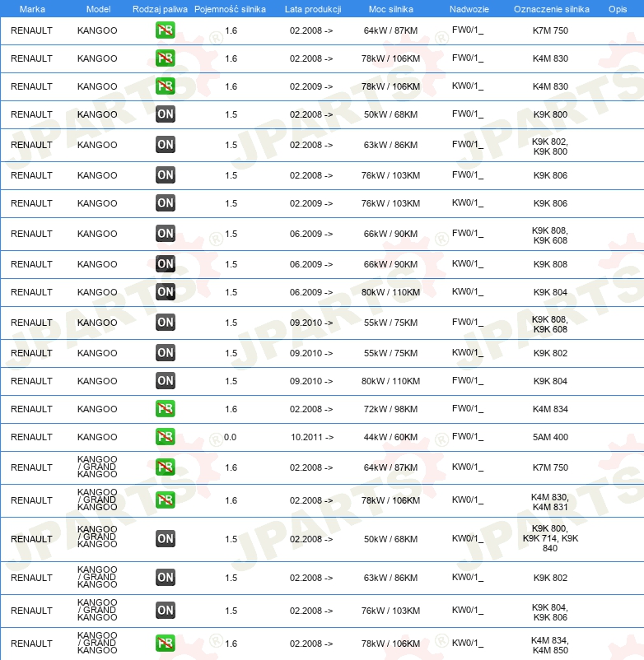Image resolution: width=644 pixels, height=660 pixels.
Task: Click the petrol icon in the 72kW / 98KM row
Action: (x=165, y=409)
